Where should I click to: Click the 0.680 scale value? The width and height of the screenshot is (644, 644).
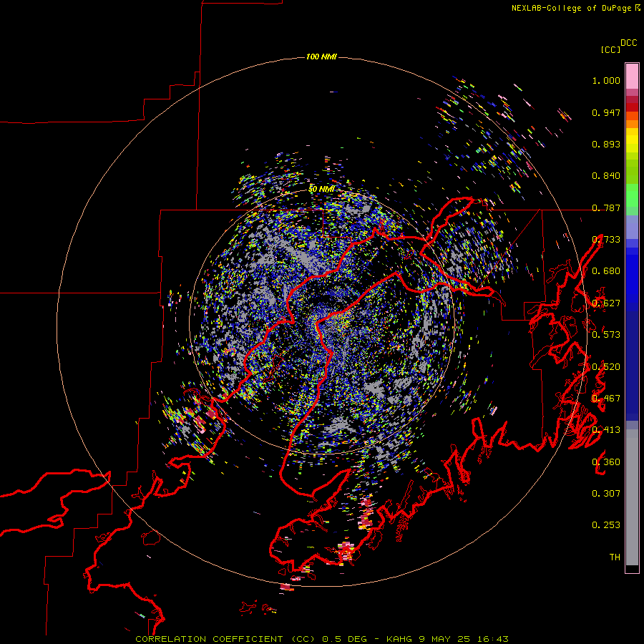[x=606, y=271]
